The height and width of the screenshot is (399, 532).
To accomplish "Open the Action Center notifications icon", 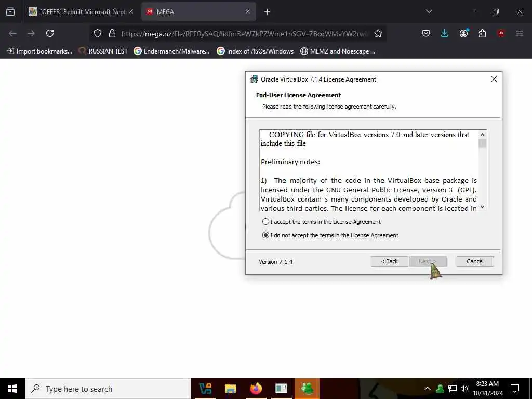I will click(x=515, y=389).
